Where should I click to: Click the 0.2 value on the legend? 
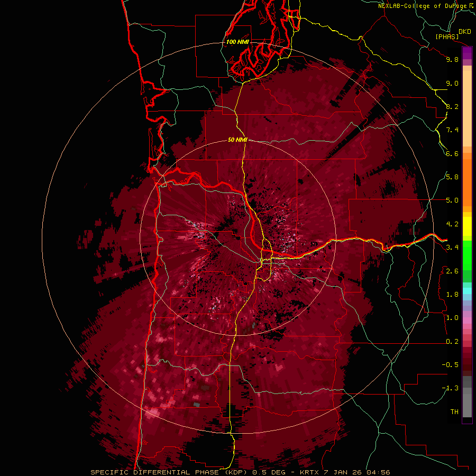[x=452, y=341]
